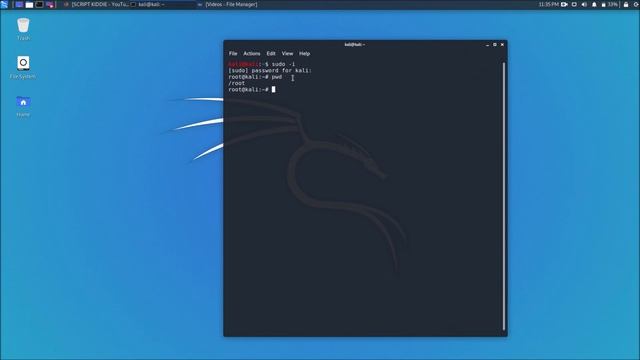Select the File System desktop icon
This screenshot has width=640, height=360.
click(x=23, y=67)
